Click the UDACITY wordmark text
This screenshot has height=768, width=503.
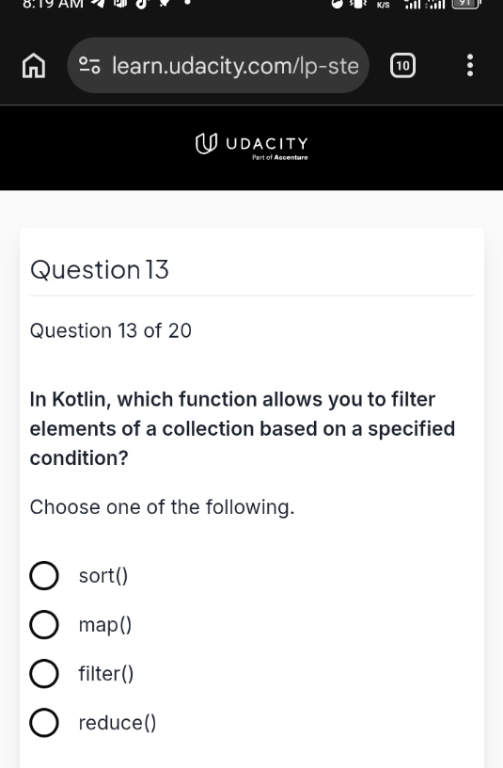(267, 144)
